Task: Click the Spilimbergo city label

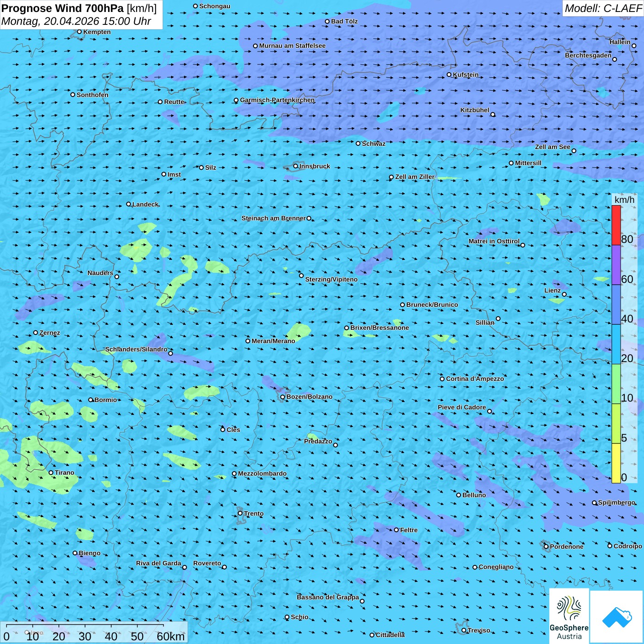Action: pos(616,502)
